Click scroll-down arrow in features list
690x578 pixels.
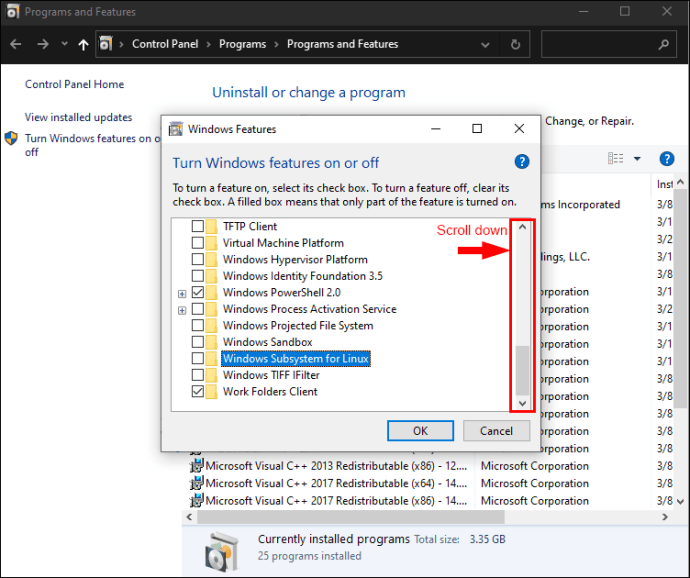(522, 403)
